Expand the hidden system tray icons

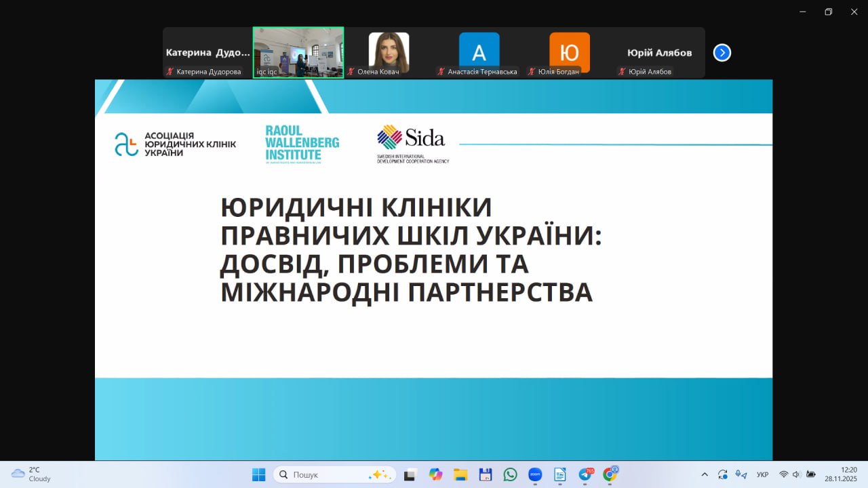click(x=705, y=474)
